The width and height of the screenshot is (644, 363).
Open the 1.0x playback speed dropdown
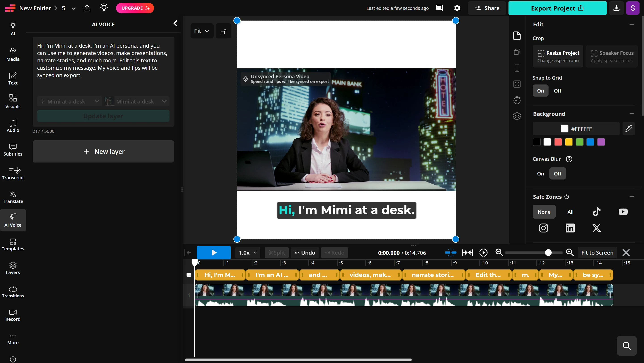tap(248, 253)
